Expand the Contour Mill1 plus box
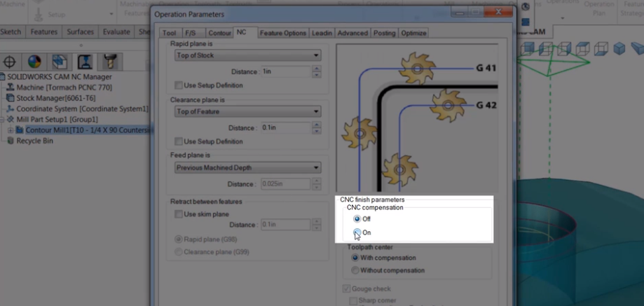Screen dimensions: 644x306 point(10,130)
